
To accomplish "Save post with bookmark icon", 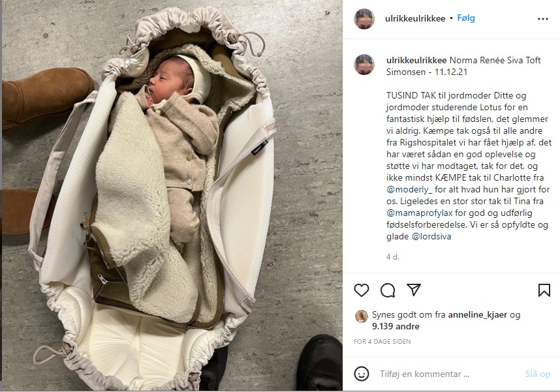I will pos(544,290).
